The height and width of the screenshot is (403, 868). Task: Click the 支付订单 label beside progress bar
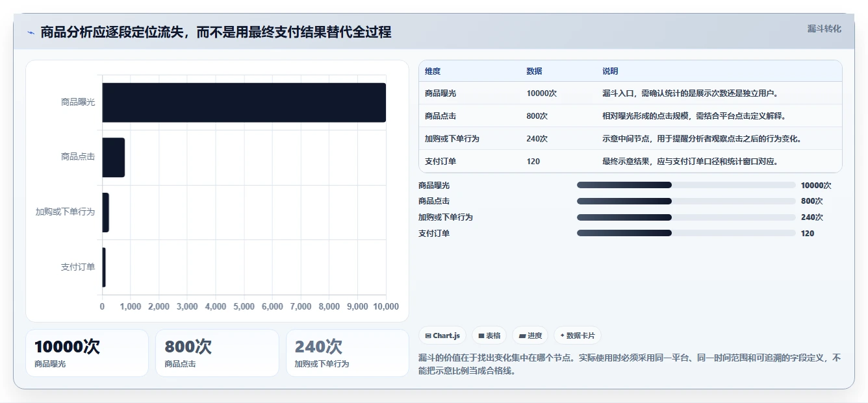point(434,234)
